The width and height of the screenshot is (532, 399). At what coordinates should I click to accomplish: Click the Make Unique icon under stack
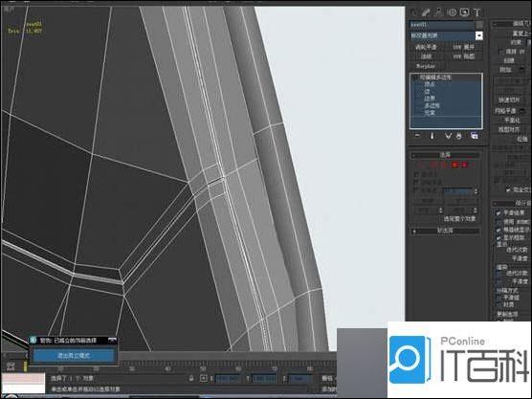[448, 136]
